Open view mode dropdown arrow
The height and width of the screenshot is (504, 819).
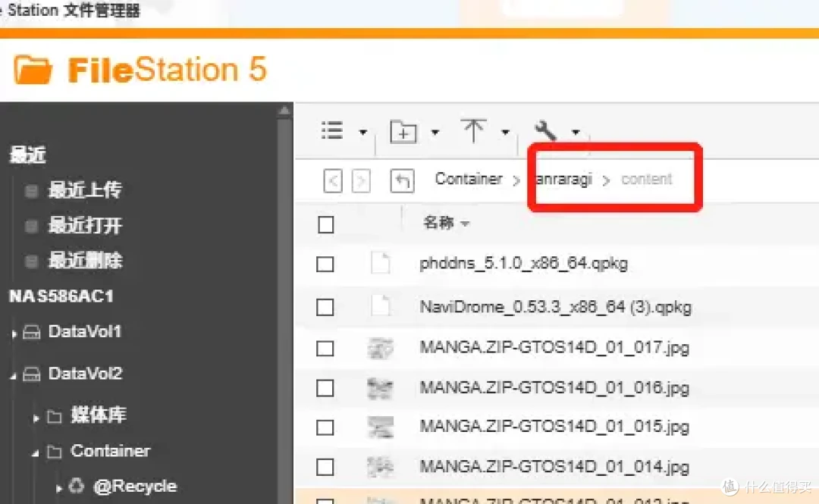click(362, 132)
